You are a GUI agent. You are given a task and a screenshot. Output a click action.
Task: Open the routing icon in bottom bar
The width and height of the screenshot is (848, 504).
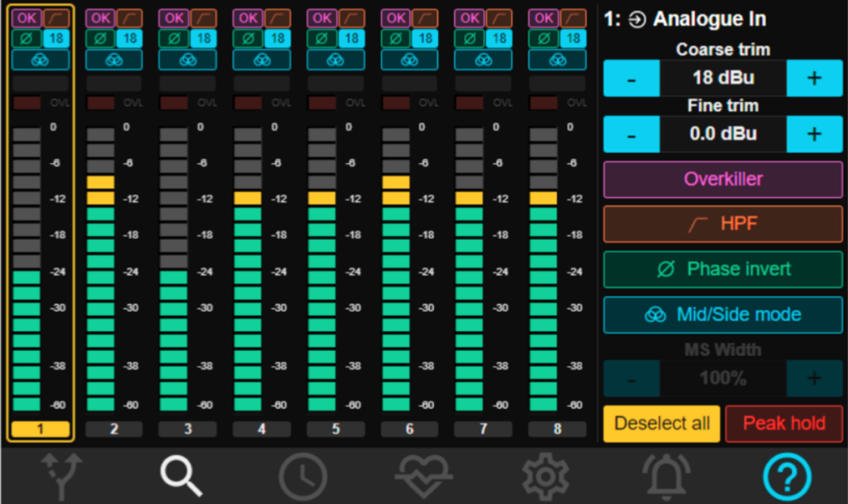tap(62, 477)
